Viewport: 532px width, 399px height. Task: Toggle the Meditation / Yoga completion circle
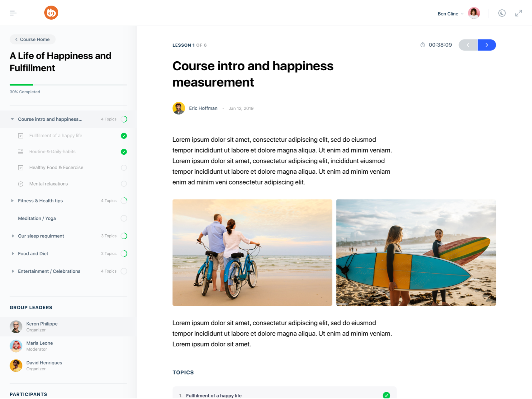pyautogui.click(x=124, y=218)
